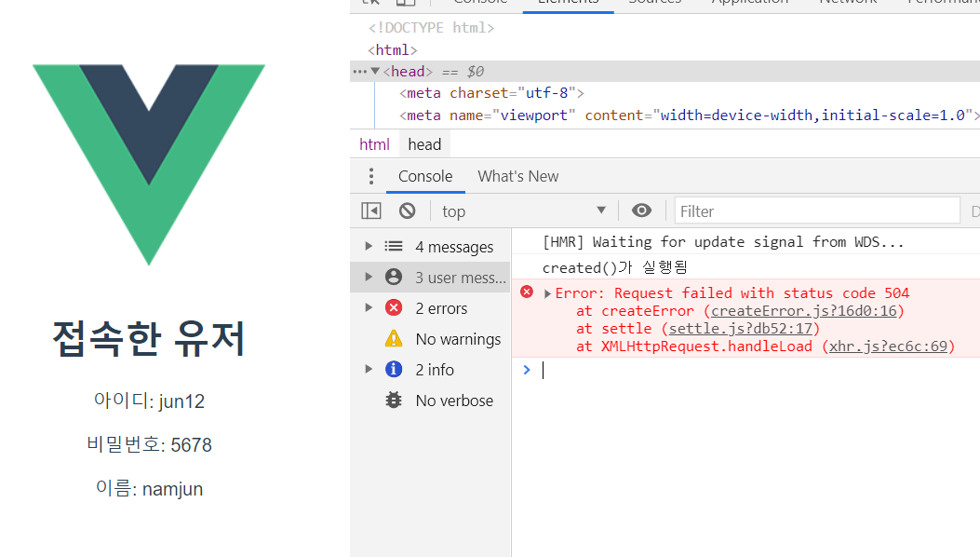This screenshot has width=980, height=557.
Task: Select the head breadcrumb
Action: coord(424,144)
